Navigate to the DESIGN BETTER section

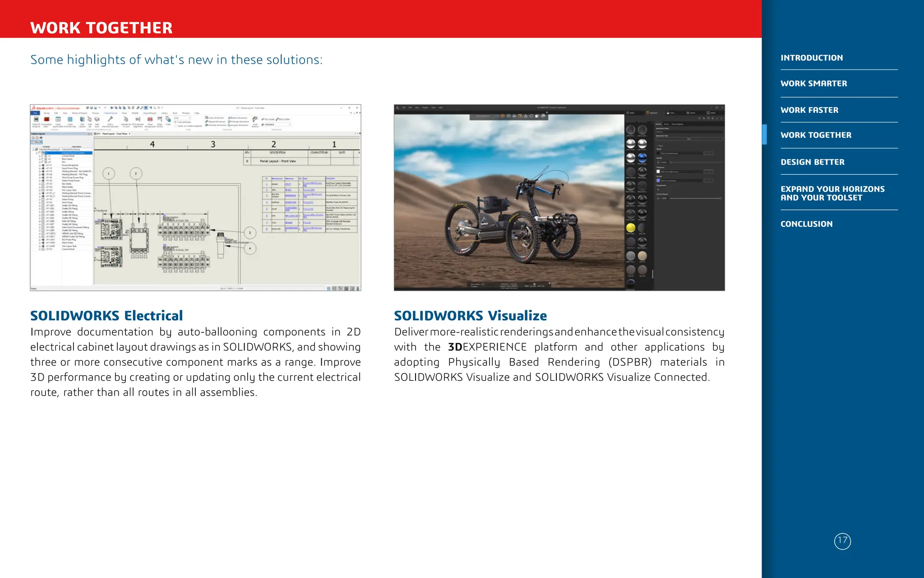tap(812, 162)
